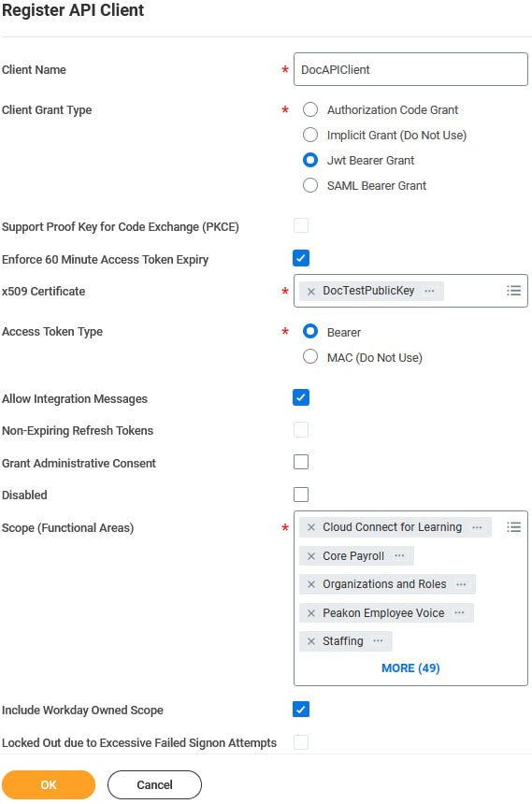Image resolution: width=532 pixels, height=804 pixels.
Task: Toggle Support Proof Key for Code Exchange checkbox
Action: (301, 225)
